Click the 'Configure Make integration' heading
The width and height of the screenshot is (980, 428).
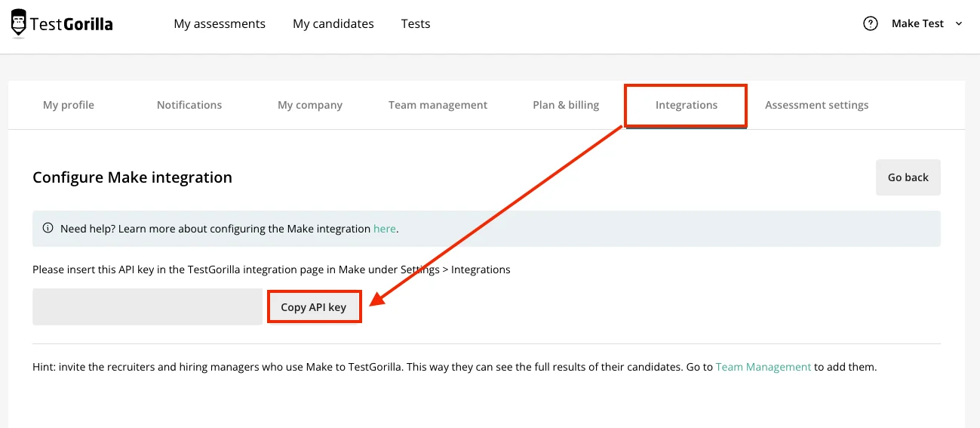(133, 177)
